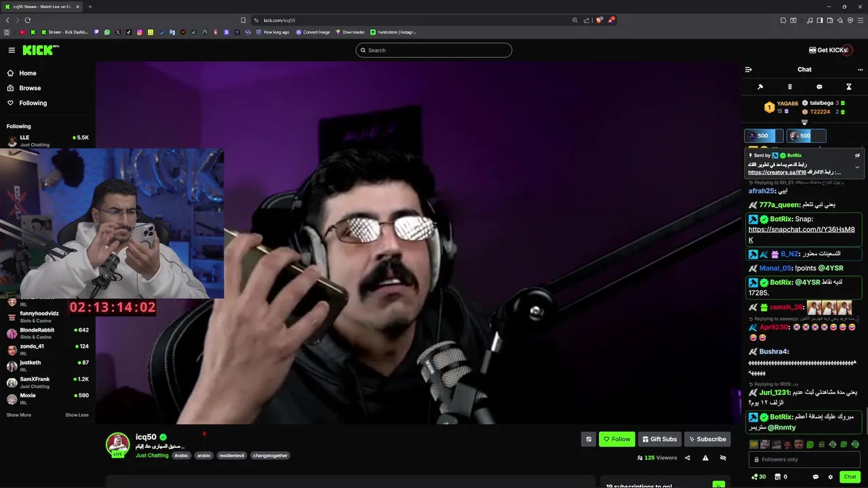Image resolution: width=868 pixels, height=488 pixels.
Task: Open the KICKs balance showing 30
Action: tap(759, 476)
